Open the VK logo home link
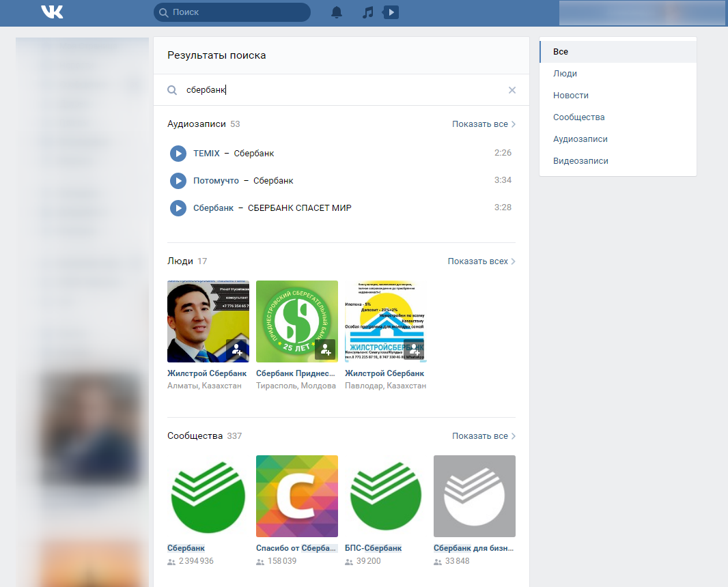This screenshot has height=587, width=728. pos(52,12)
